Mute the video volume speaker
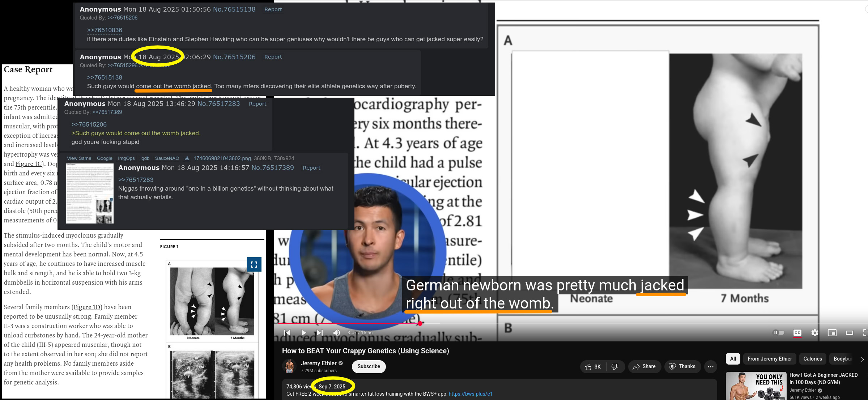This screenshot has height=400, width=868. click(336, 333)
